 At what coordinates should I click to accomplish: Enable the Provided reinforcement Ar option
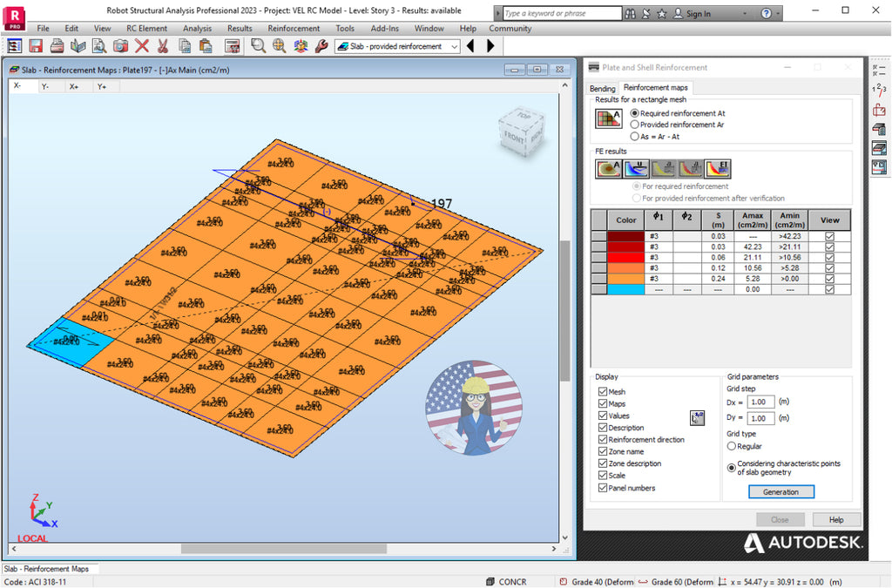[635, 125]
